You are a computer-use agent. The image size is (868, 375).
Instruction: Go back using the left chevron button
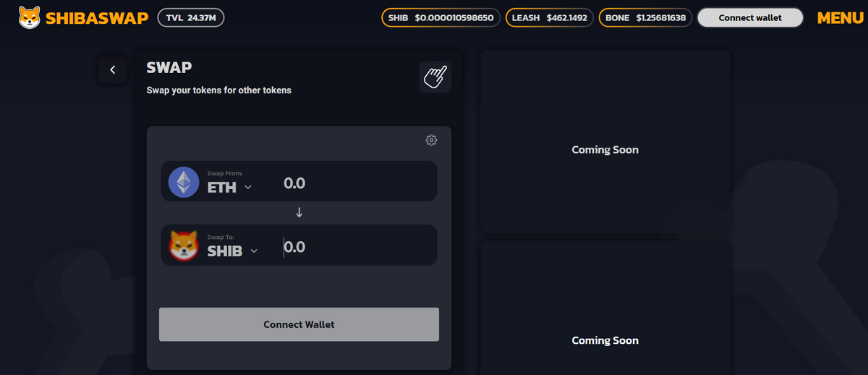(x=113, y=69)
